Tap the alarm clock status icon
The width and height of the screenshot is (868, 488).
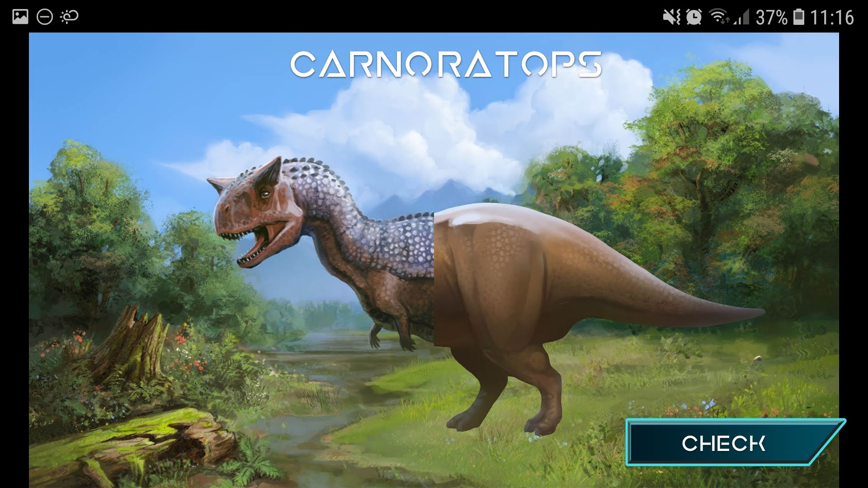pos(693,17)
